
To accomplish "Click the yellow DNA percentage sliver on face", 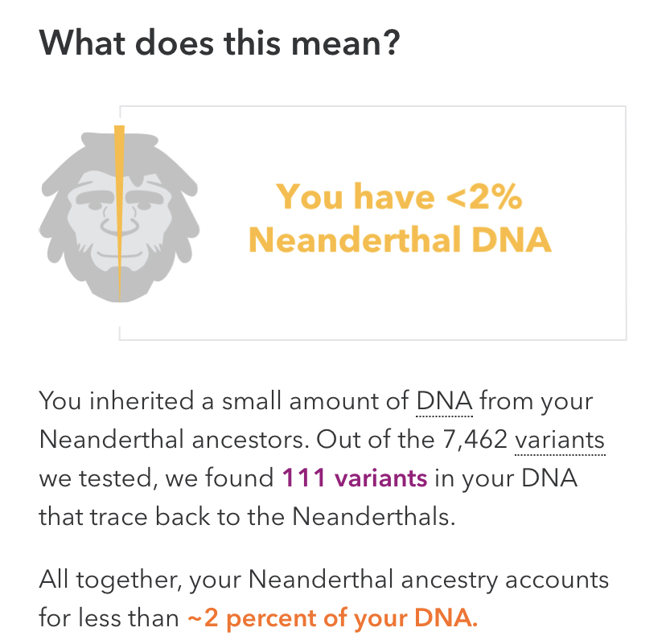I will (x=119, y=212).
